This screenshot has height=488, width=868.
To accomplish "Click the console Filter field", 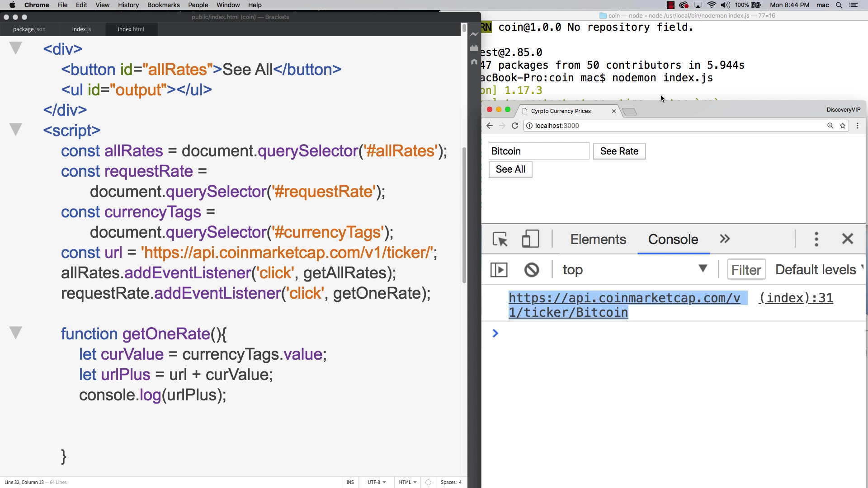I will pos(746,270).
